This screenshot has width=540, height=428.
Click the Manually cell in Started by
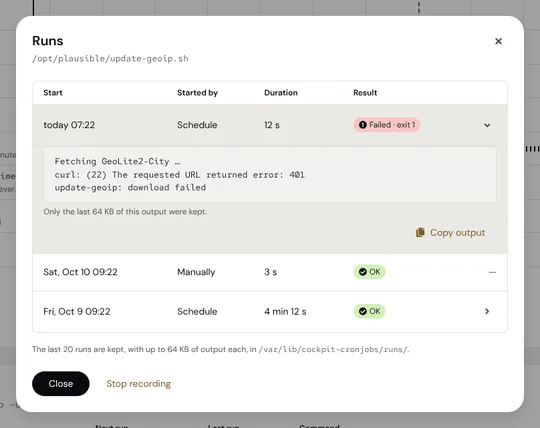(x=196, y=272)
